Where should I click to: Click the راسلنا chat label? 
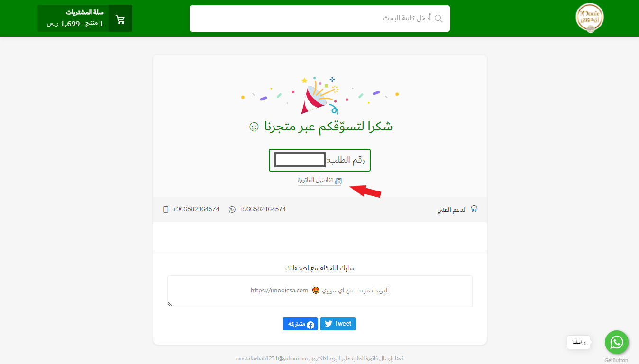579,342
